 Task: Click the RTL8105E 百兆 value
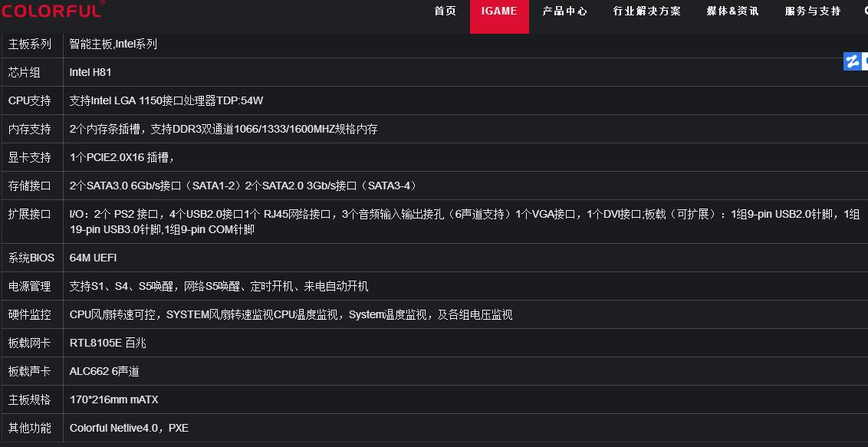tap(108, 343)
